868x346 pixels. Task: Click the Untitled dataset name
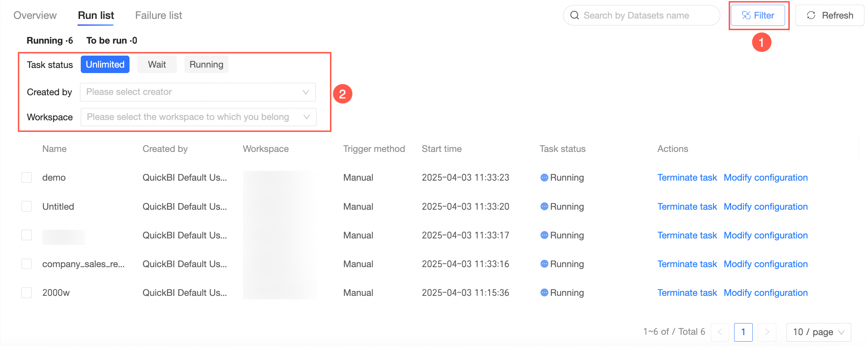point(58,206)
